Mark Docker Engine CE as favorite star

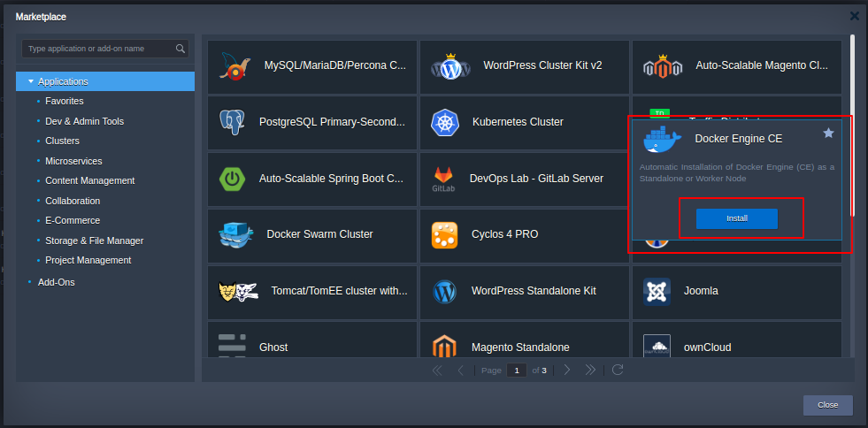(x=828, y=133)
